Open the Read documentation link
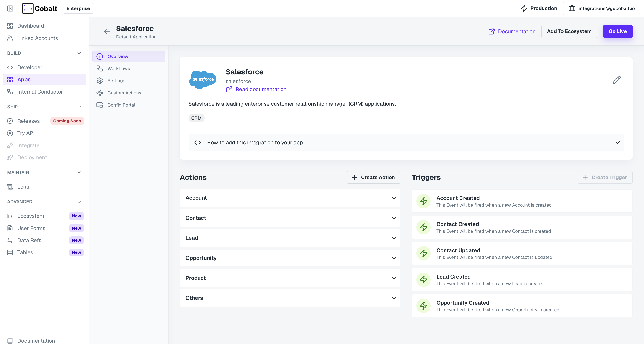Viewport: 644px width, 344px height. click(x=261, y=89)
